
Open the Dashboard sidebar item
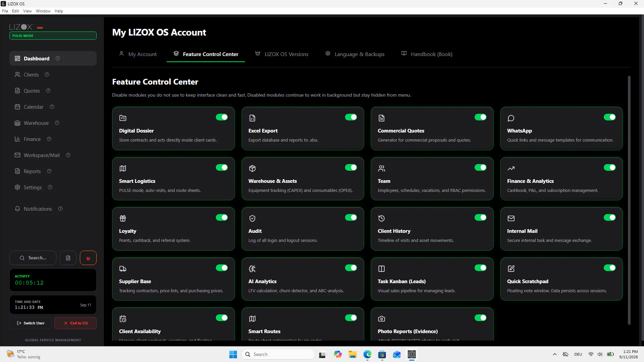(53, 58)
